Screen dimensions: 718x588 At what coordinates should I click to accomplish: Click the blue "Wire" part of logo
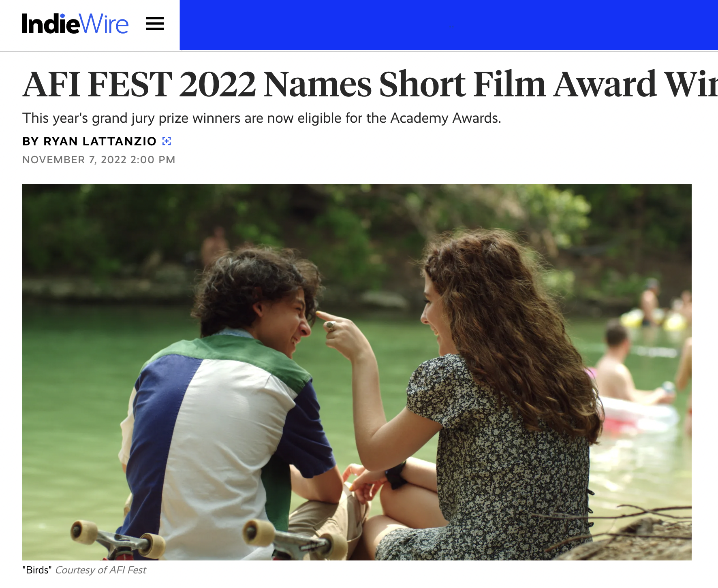[x=105, y=24]
